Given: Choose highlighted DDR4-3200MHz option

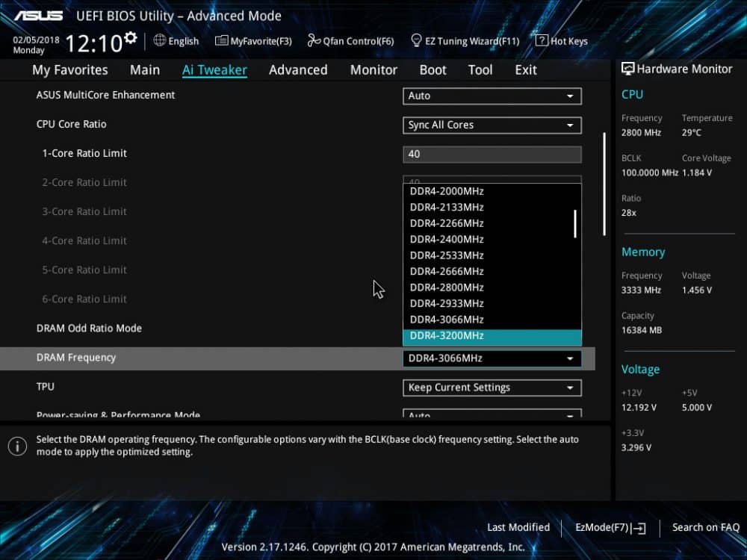Looking at the screenshot, I should tap(492, 336).
